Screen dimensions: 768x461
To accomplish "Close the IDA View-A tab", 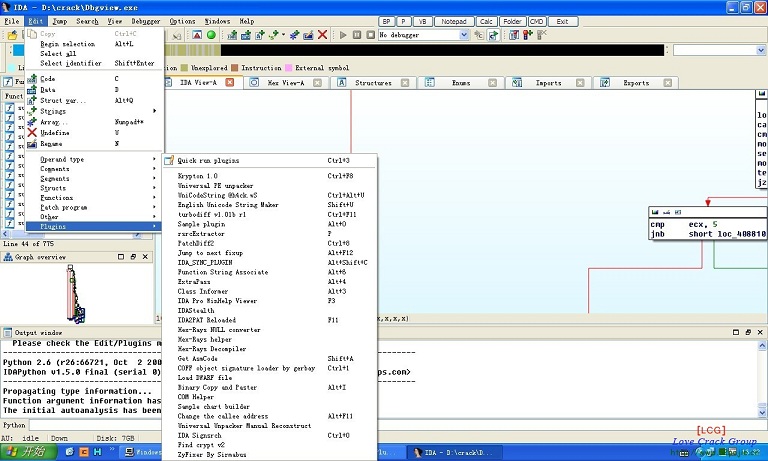I will 230,83.
